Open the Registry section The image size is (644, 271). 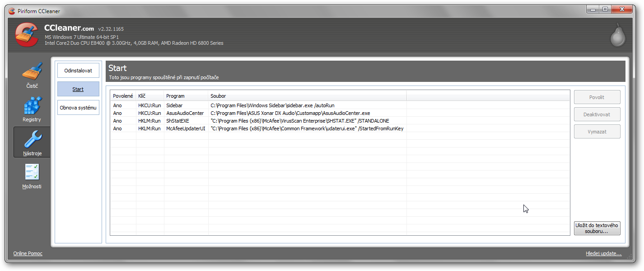[x=32, y=109]
